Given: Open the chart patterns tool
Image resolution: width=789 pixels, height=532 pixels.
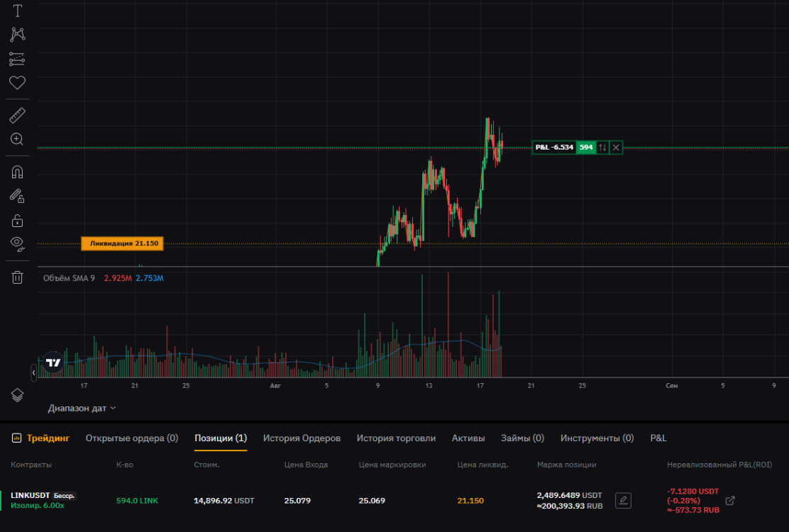Looking at the screenshot, I should click(17, 35).
